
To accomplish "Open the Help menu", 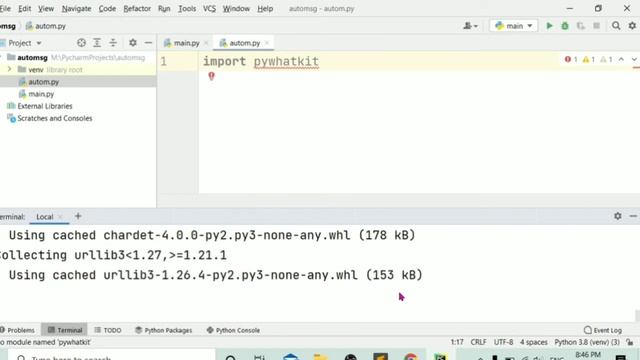I will [x=265, y=9].
